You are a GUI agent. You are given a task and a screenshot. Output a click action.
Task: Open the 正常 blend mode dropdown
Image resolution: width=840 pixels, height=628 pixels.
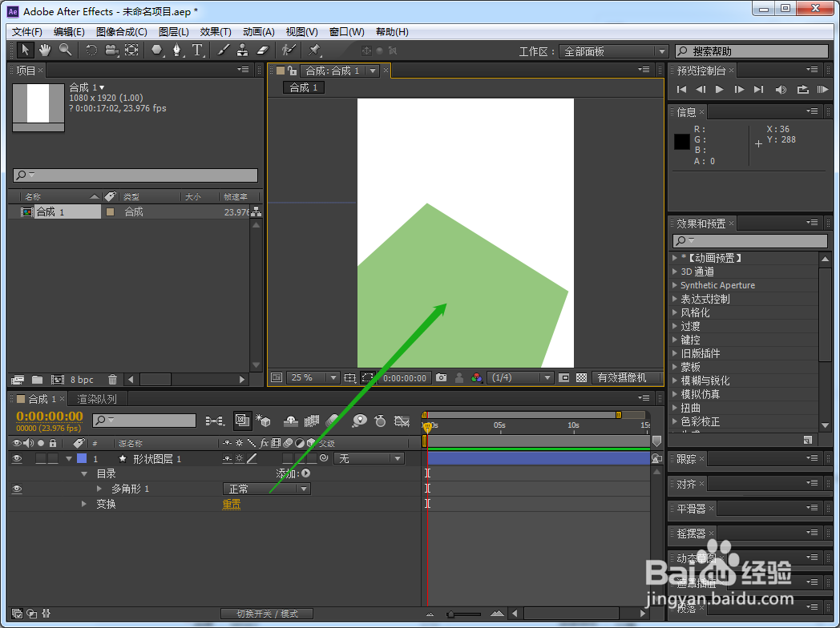coord(267,489)
